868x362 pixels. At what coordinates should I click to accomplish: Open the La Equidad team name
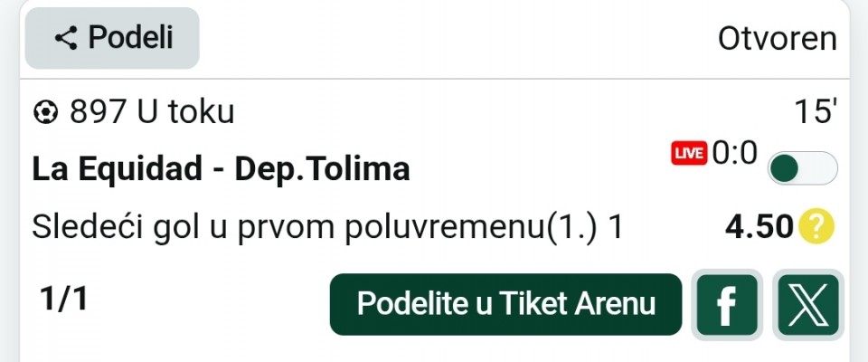(116, 168)
